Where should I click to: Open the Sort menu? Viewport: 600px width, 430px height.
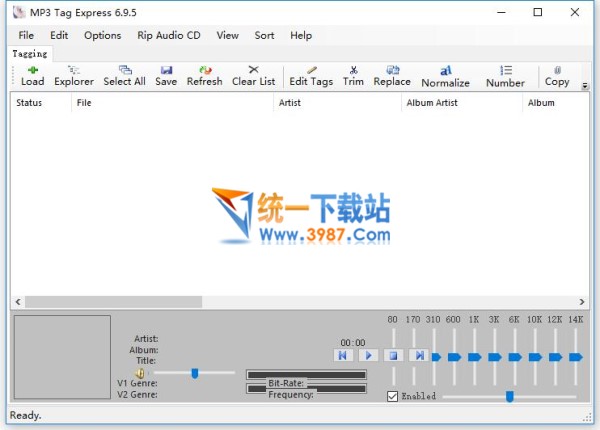click(264, 35)
